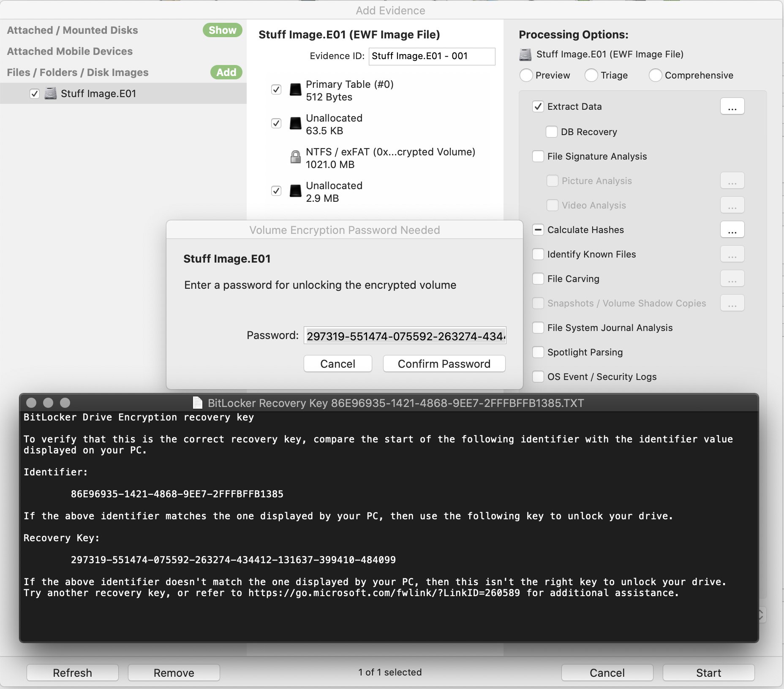Click the "BitLocker Drive Encryption recovery key" line
Screen dimensions: 784x689
pyautogui.click(x=139, y=417)
